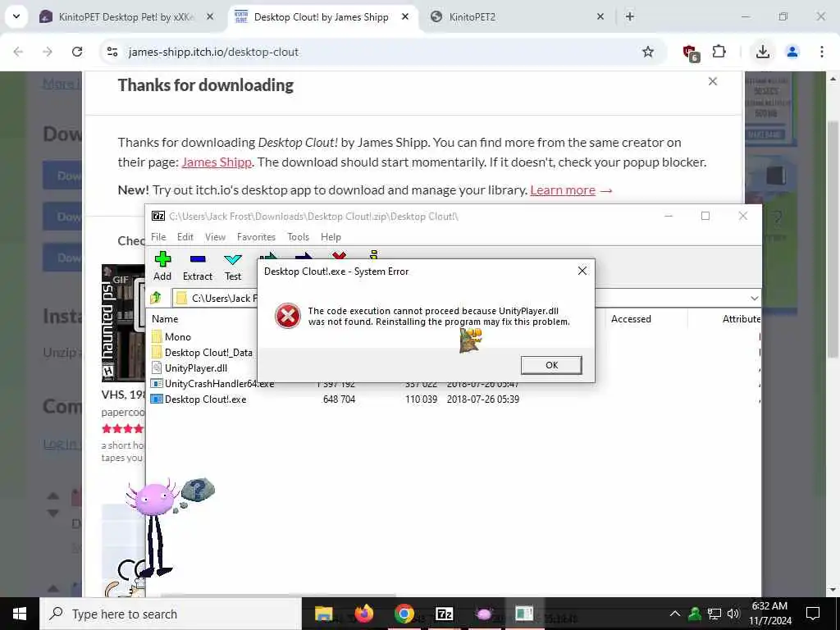Open the Windows Start menu
840x630 pixels.
(x=20, y=614)
